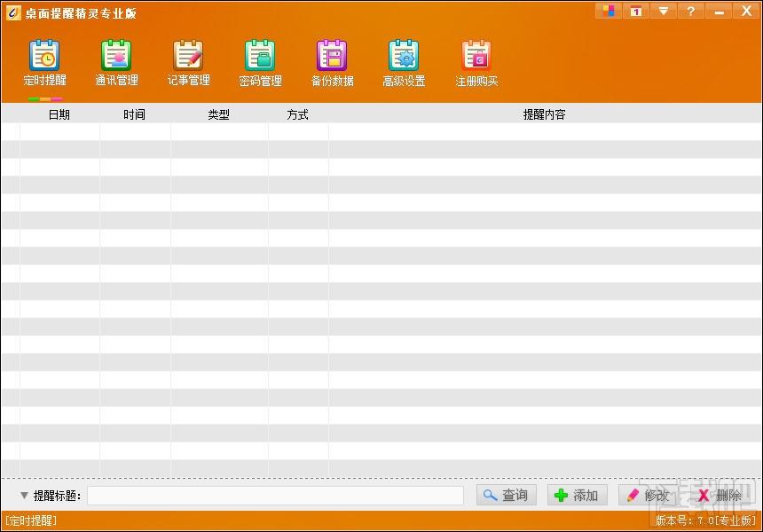Open the 注册购买 register and purchase icon

point(476,64)
